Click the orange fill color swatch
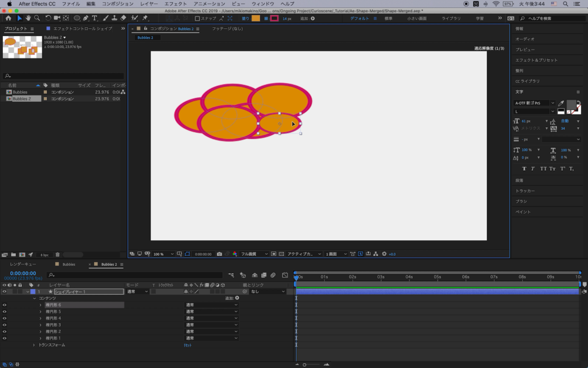588x368 pixels. pyautogui.click(x=256, y=18)
